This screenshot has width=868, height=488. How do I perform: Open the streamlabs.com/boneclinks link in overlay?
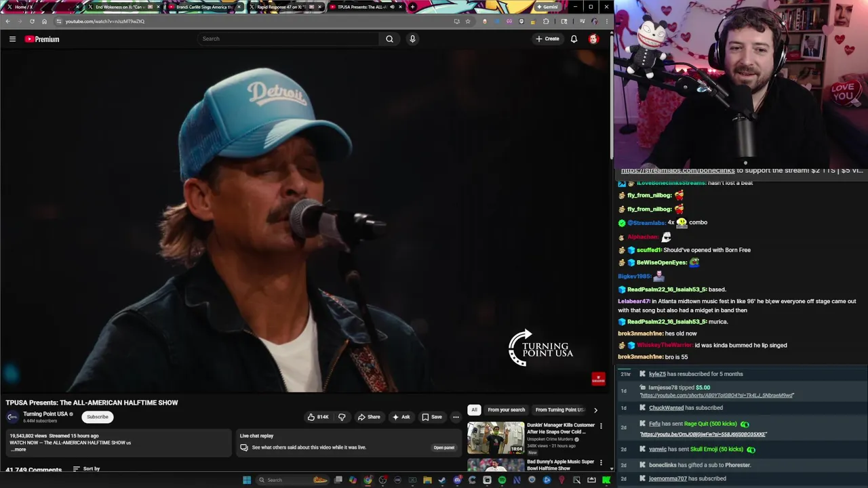pyautogui.click(x=677, y=170)
